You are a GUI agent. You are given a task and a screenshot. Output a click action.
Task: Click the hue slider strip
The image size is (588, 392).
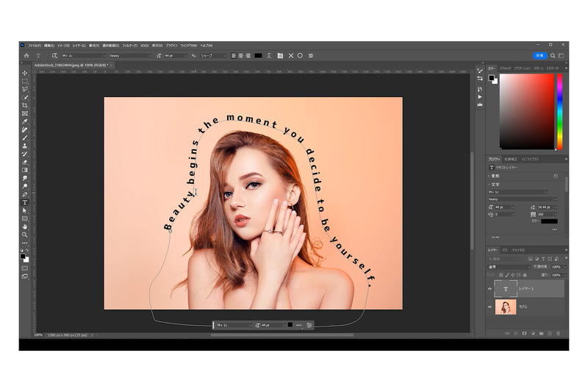pos(559,112)
